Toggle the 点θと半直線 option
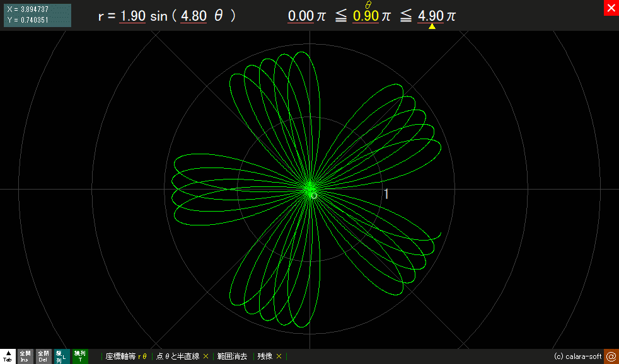Screen dimensions: 619x364 pyautogui.click(x=182, y=356)
